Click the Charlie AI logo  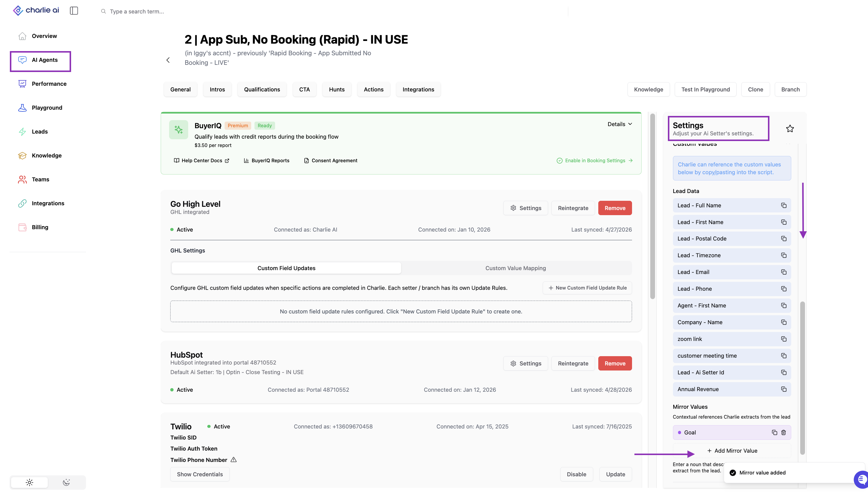coord(36,10)
